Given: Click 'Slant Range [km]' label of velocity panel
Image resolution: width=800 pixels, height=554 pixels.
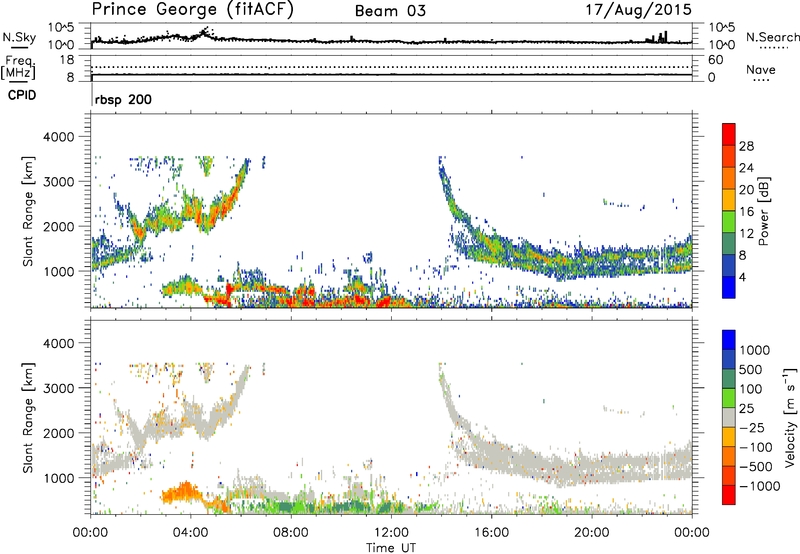Looking at the screenshot, I should (28, 417).
